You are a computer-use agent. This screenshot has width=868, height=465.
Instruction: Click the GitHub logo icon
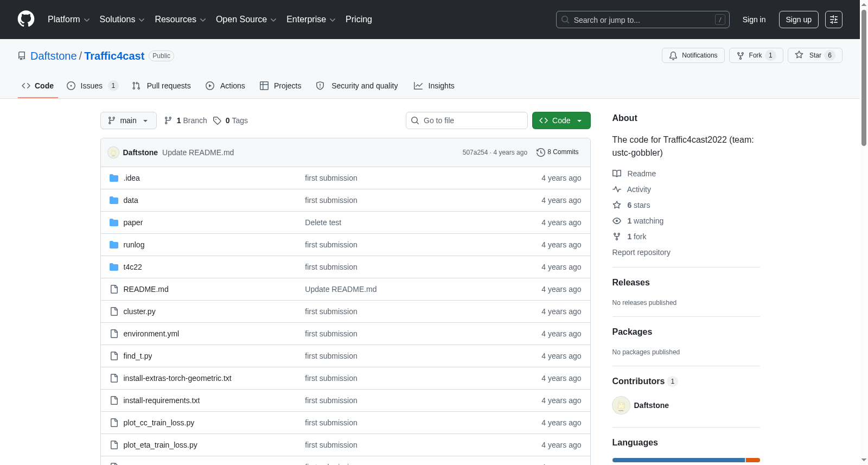[x=26, y=20]
